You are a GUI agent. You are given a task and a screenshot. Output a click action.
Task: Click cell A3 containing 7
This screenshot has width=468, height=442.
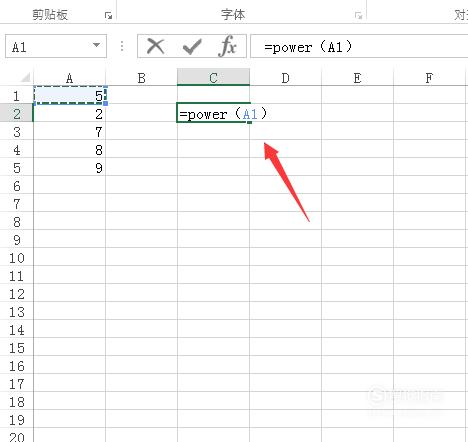(x=70, y=132)
